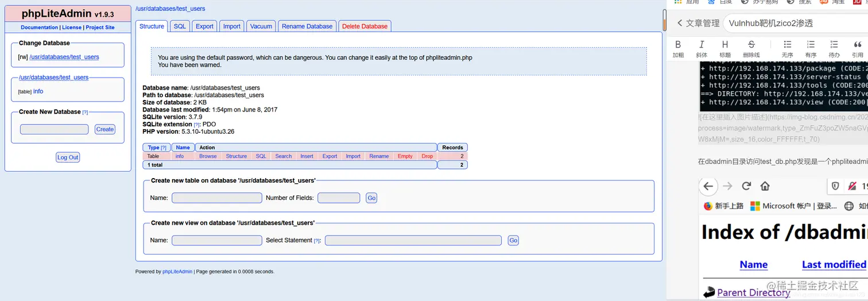
Task: Focus the new view Name field
Action: click(217, 240)
